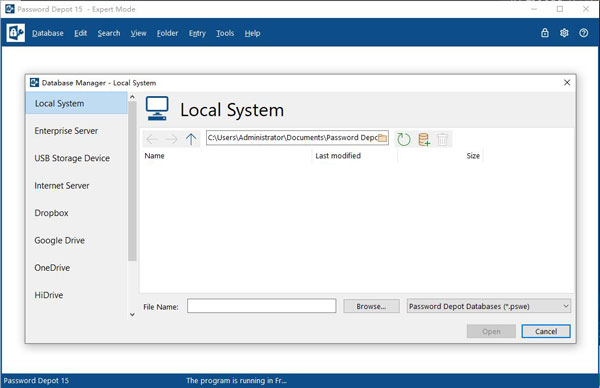This screenshot has height=388, width=600.
Task: Click the status bar message about Freeware mode
Action: tap(236, 381)
